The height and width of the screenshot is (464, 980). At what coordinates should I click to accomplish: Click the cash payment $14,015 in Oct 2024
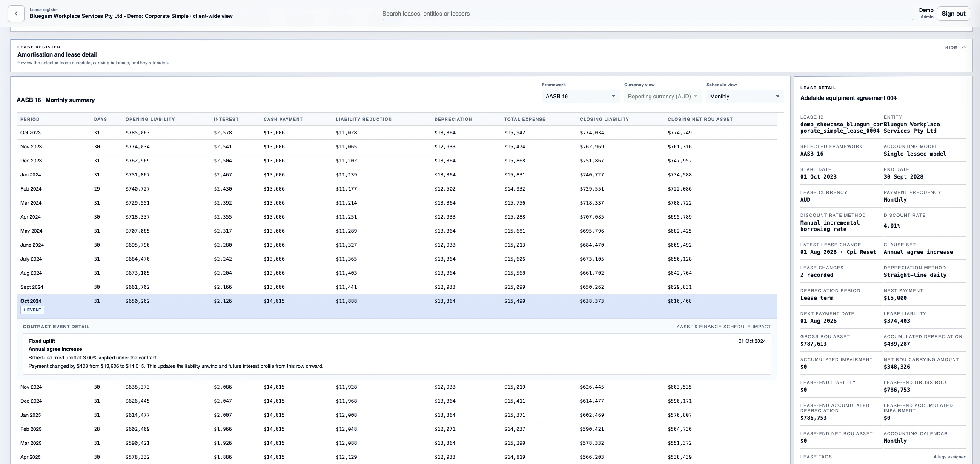[x=274, y=301]
